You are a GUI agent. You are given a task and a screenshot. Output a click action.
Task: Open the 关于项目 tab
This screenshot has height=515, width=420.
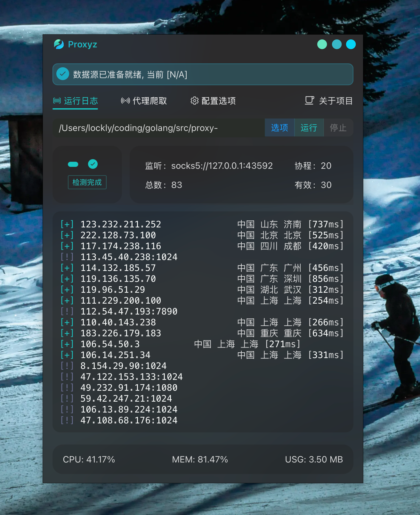click(329, 101)
